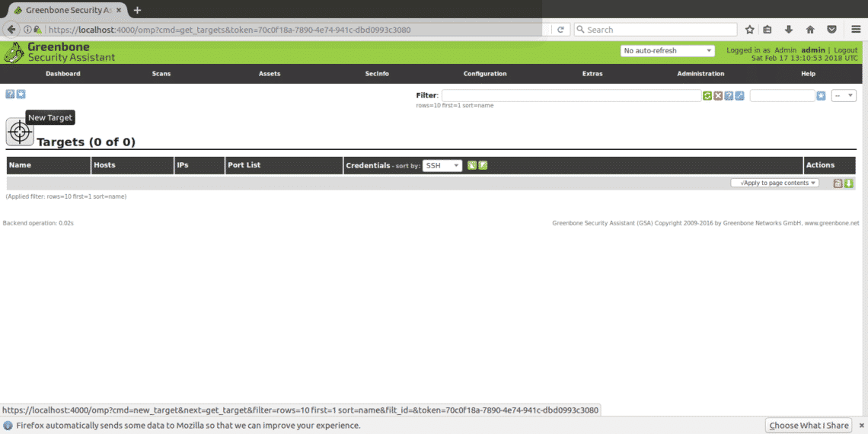Open Apply to page contents dropdown
Image resolution: width=868 pixels, height=434 pixels.
pos(774,183)
